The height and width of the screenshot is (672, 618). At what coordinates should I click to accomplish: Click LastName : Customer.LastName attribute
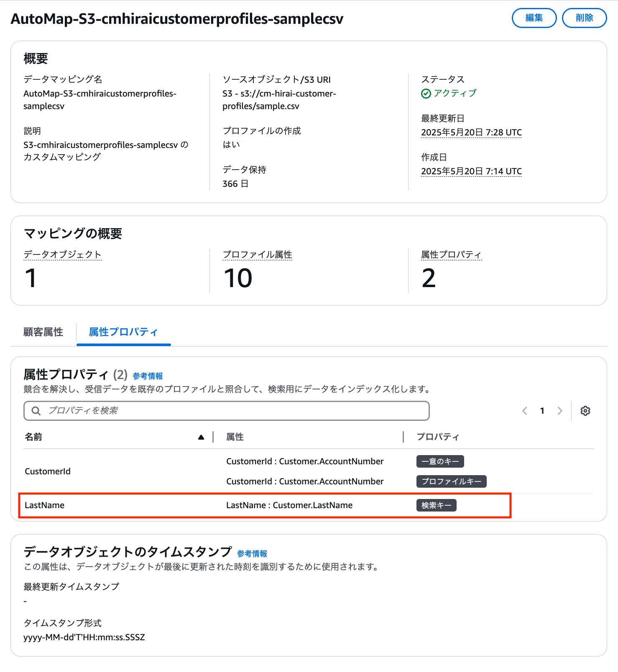(289, 505)
